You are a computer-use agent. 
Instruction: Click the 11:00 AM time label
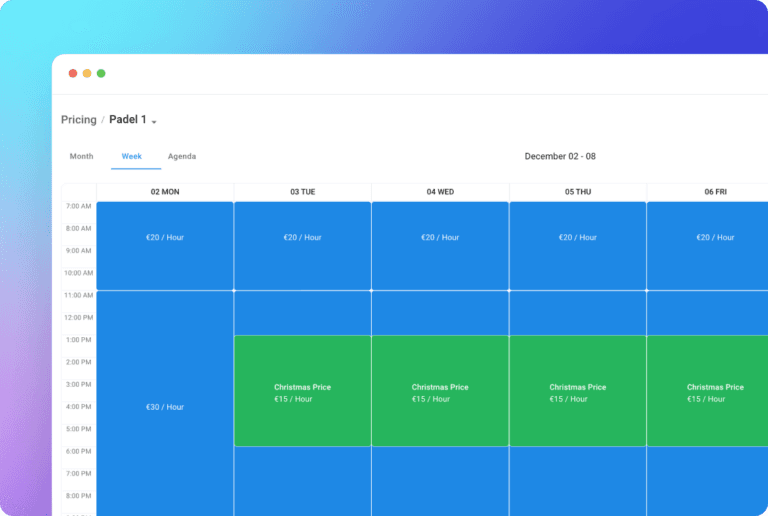tap(78, 295)
